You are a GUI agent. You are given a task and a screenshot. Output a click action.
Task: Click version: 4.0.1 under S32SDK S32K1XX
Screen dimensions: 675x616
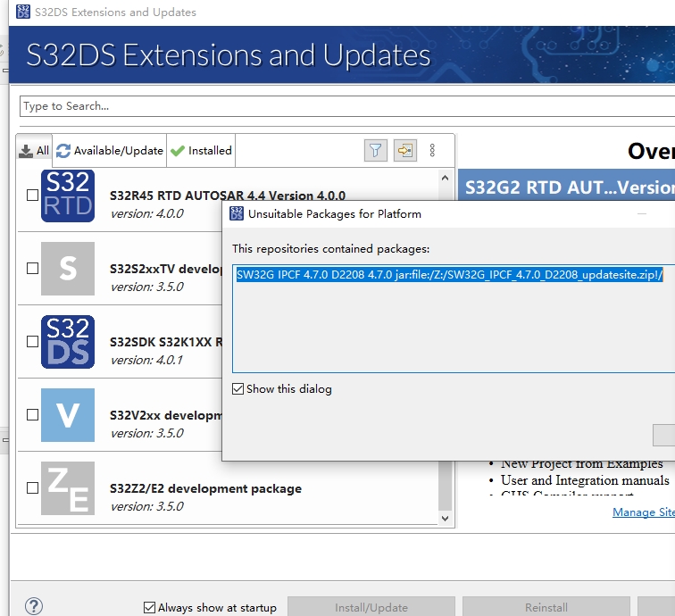tap(146, 360)
